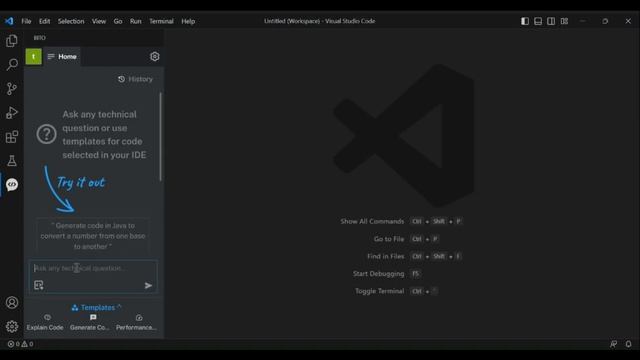Viewport: 640px width, 360px height.
Task: Toggle the bottom panel layout icon
Action: (x=538, y=21)
